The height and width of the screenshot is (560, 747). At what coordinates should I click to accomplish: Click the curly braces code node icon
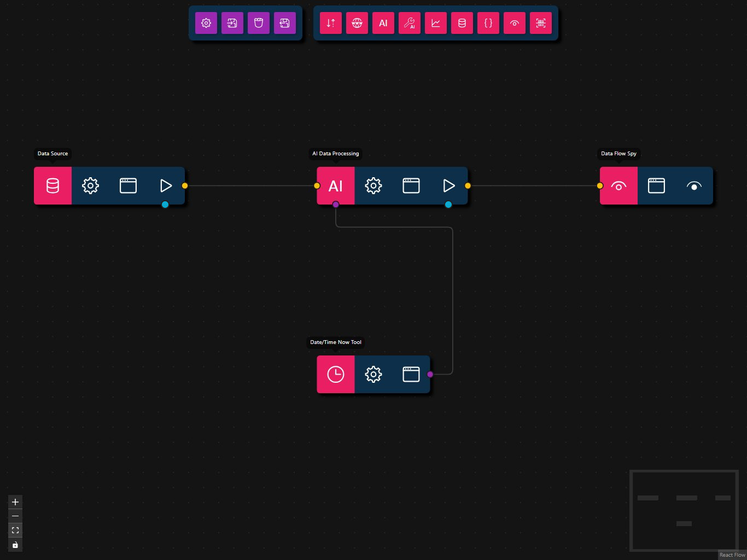pos(488,23)
